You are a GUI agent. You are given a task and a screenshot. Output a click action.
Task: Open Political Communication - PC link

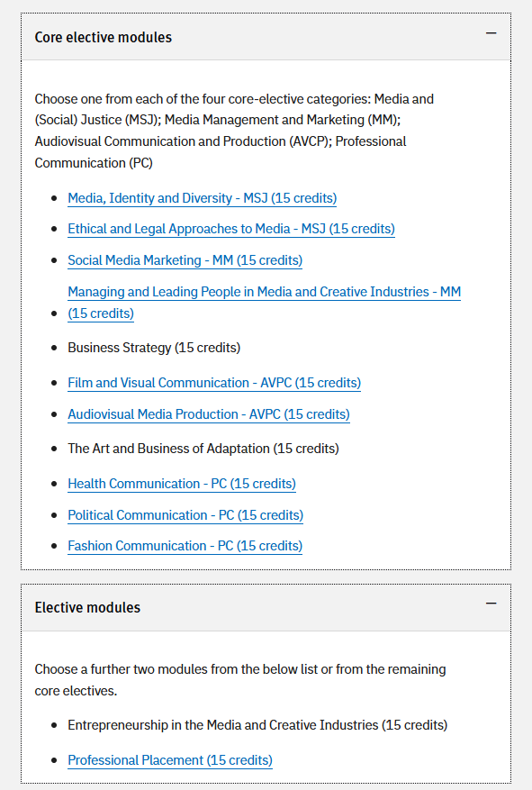click(185, 515)
